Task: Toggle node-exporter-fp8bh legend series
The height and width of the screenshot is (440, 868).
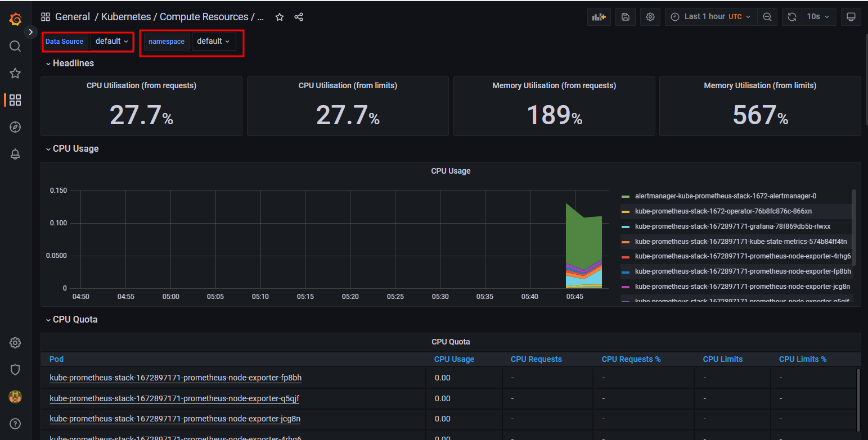Action: (743, 271)
